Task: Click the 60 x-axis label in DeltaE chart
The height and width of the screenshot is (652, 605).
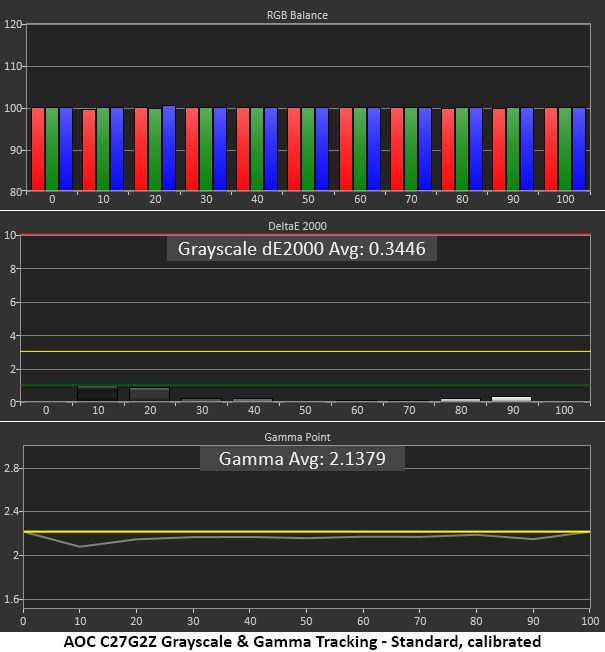Action: (357, 410)
